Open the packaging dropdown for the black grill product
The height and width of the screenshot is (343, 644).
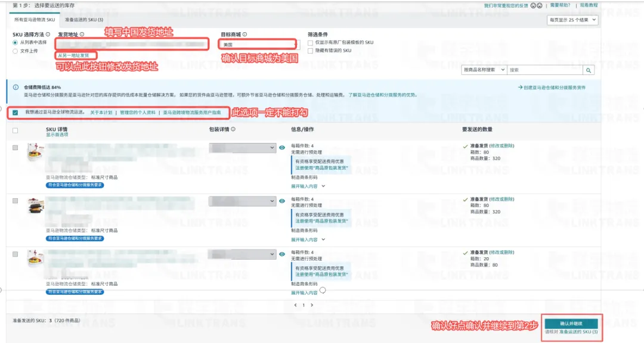coord(242,201)
